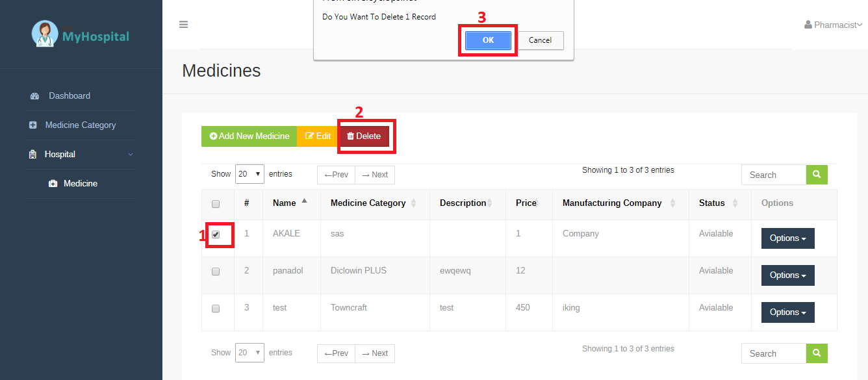Screen dimensions: 868x380
Task: Focus the top Search input field
Action: [774, 175]
